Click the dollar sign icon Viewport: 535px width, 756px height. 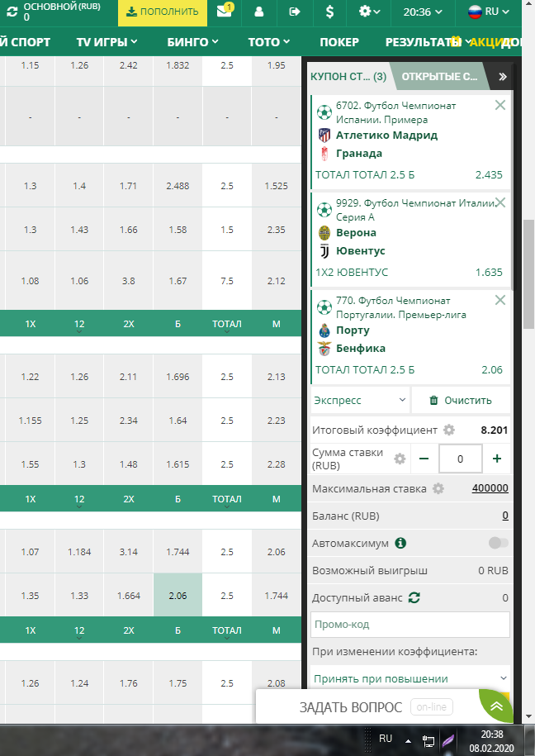click(330, 12)
